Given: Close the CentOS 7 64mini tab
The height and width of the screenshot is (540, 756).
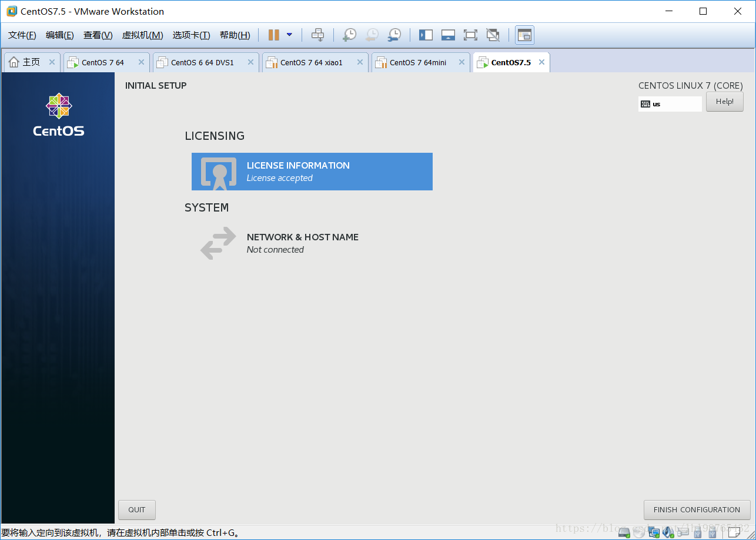Looking at the screenshot, I should (461, 62).
